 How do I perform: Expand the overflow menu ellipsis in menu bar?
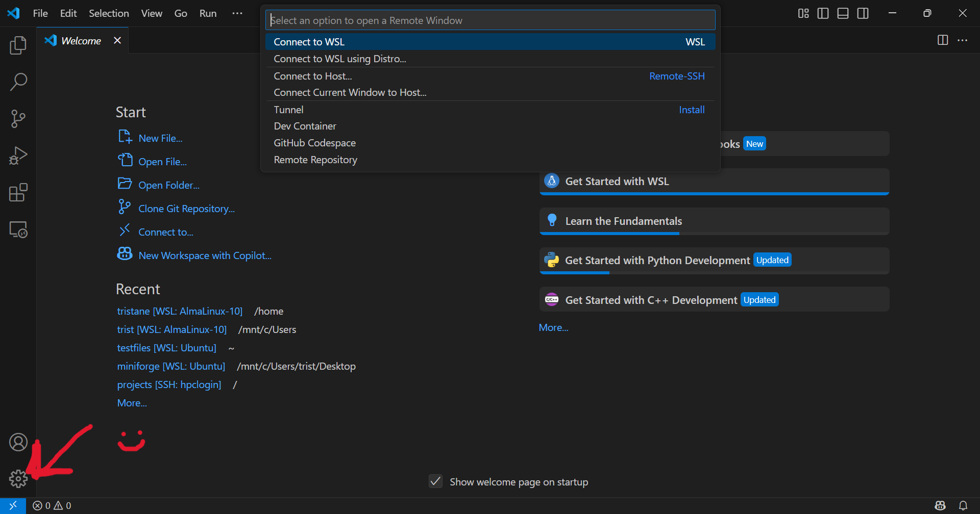(237, 13)
